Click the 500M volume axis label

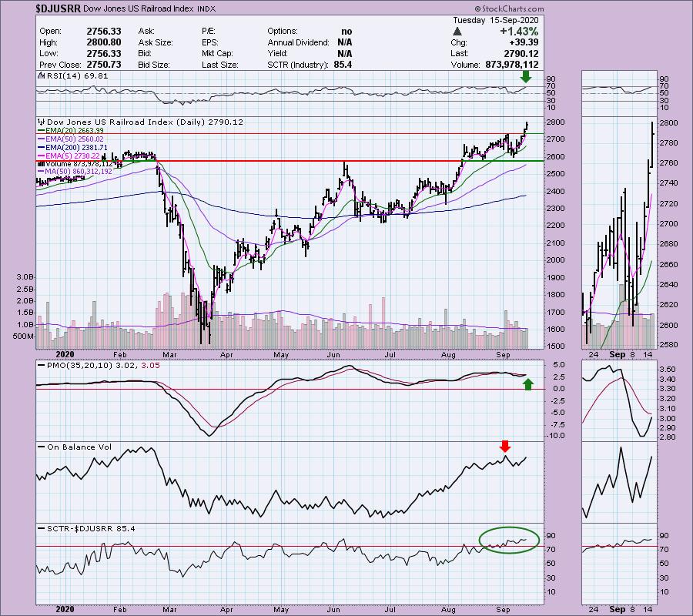click(x=23, y=336)
